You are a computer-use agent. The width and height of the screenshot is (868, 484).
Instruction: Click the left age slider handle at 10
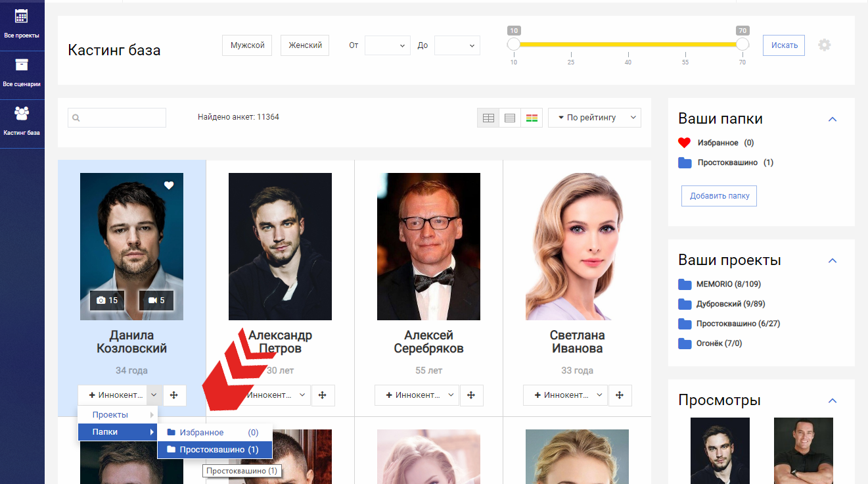coord(514,44)
